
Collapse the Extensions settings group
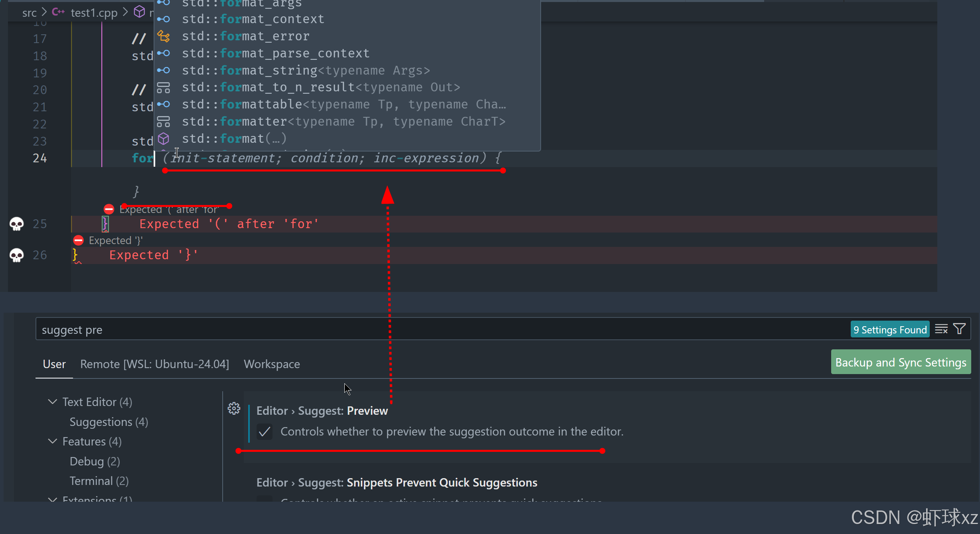coord(52,499)
